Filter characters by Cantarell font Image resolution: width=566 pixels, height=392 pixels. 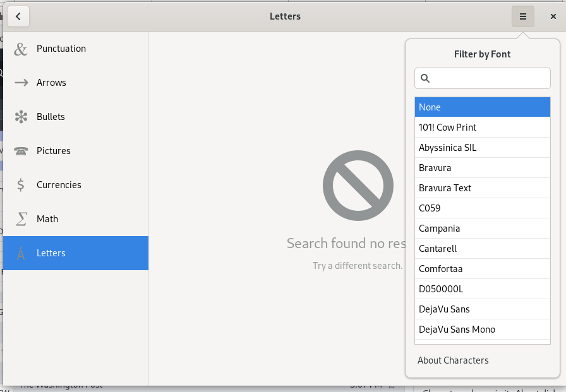click(482, 249)
